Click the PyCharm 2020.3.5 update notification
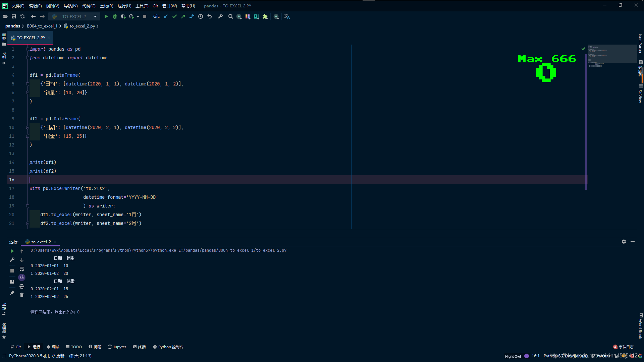The width and height of the screenshot is (644, 362). click(x=50, y=356)
